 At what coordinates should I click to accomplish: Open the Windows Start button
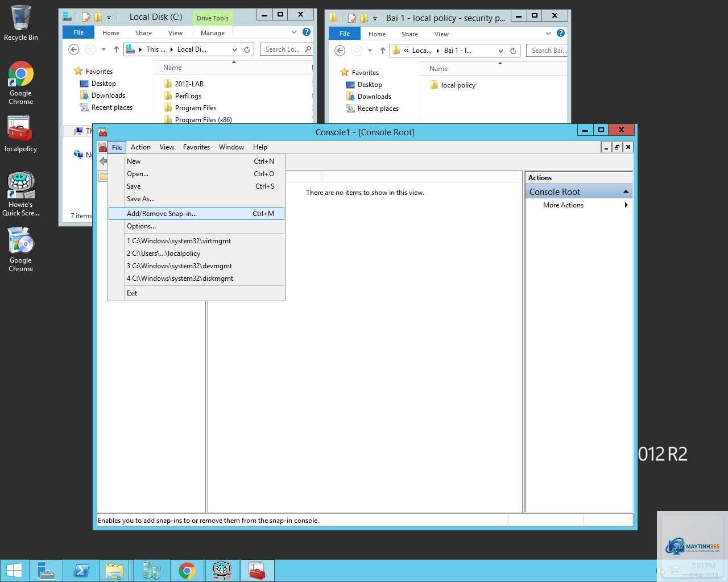tap(14, 571)
